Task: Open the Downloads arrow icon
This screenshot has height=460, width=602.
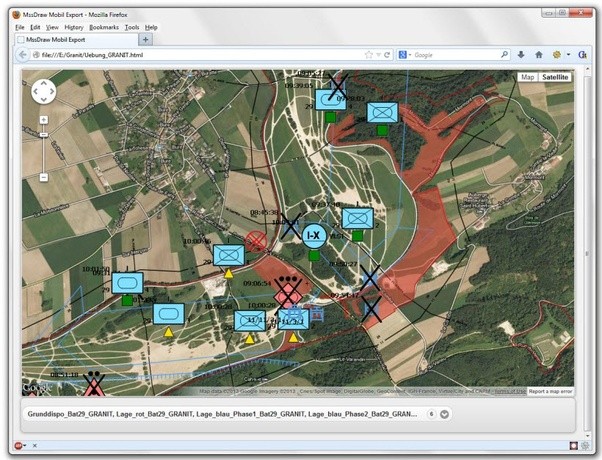Action: [x=521, y=55]
